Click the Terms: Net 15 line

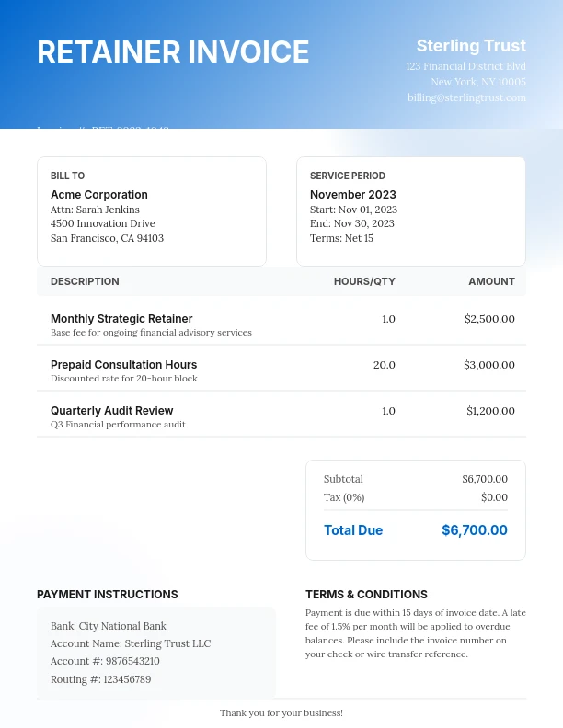coord(341,238)
